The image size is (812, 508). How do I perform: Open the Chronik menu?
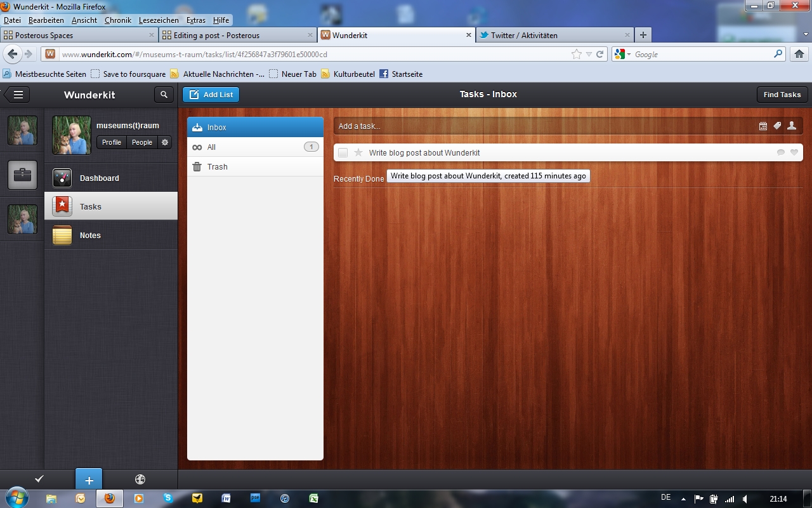(x=118, y=20)
